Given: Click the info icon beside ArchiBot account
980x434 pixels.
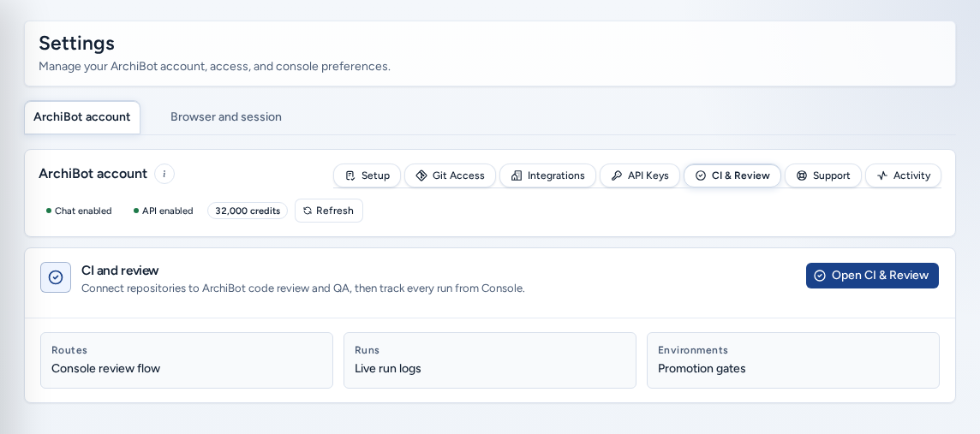Looking at the screenshot, I should pos(164,175).
